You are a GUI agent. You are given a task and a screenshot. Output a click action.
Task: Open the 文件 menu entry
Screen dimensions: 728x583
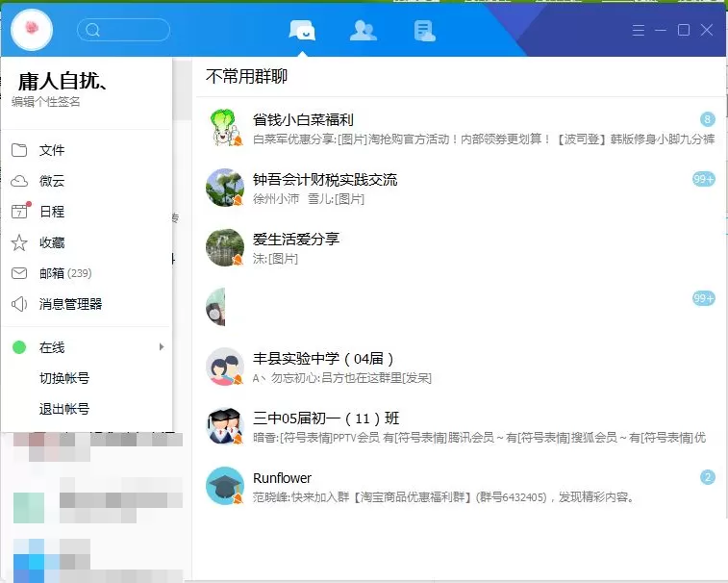[x=87, y=150]
